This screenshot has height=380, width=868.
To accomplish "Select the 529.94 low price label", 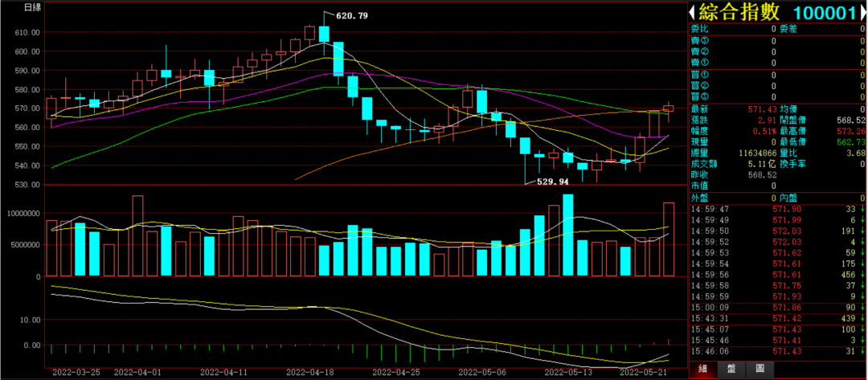I will click(553, 181).
